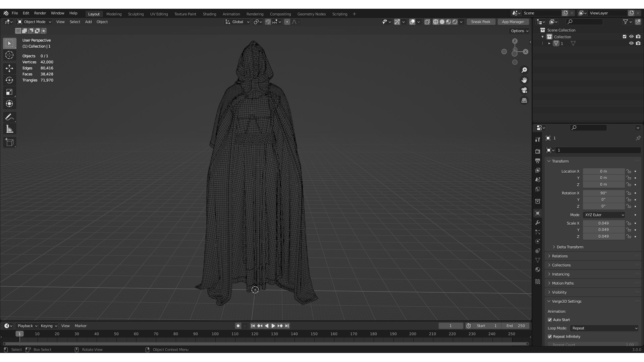
Task: Toggle Repeat Infinitely checkbox
Action: point(550,337)
